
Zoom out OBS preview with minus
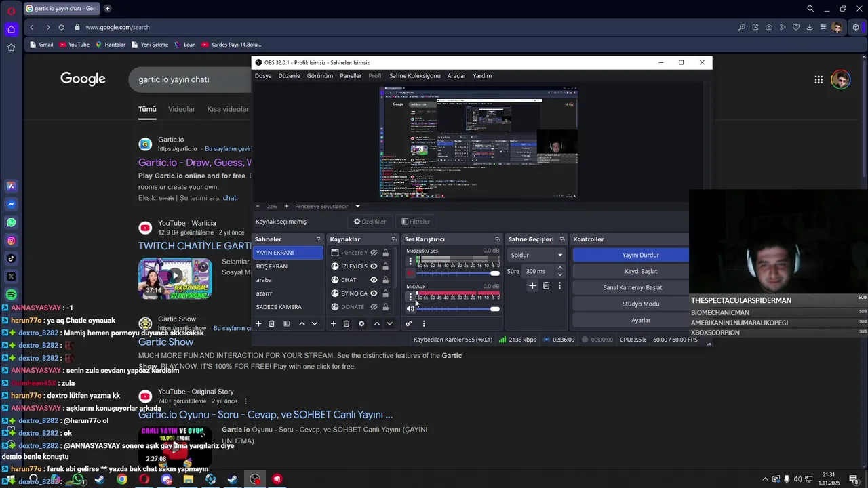[258, 206]
